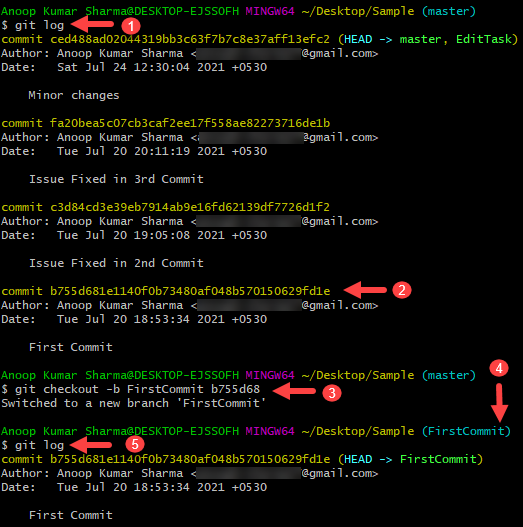Click the red circle annotation numbered 1
This screenshot has height=527, width=523.
(x=131, y=26)
